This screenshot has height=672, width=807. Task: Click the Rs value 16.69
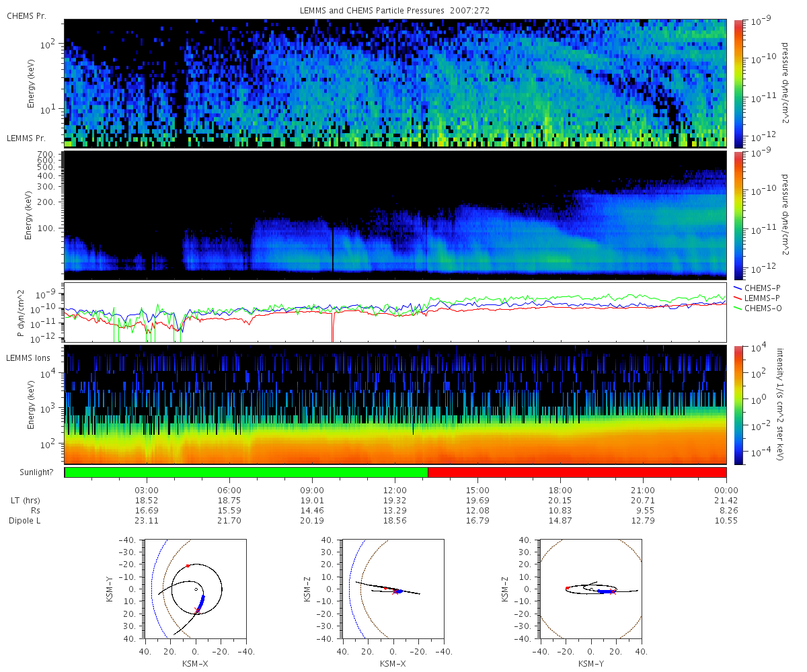click(147, 511)
